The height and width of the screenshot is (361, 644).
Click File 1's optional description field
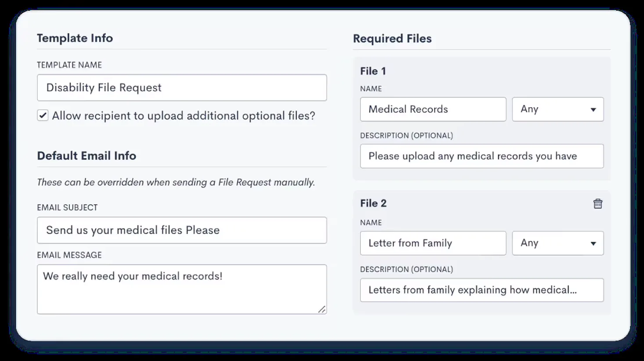point(481,156)
